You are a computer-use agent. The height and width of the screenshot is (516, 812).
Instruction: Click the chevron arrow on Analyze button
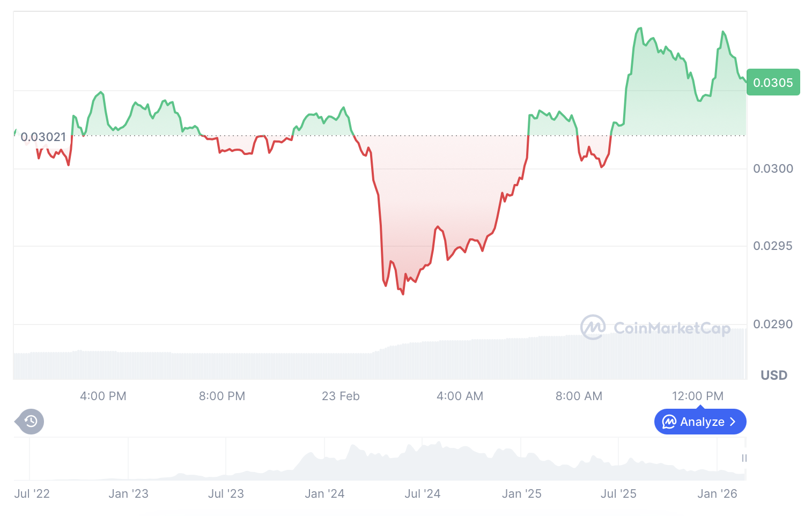click(x=733, y=422)
